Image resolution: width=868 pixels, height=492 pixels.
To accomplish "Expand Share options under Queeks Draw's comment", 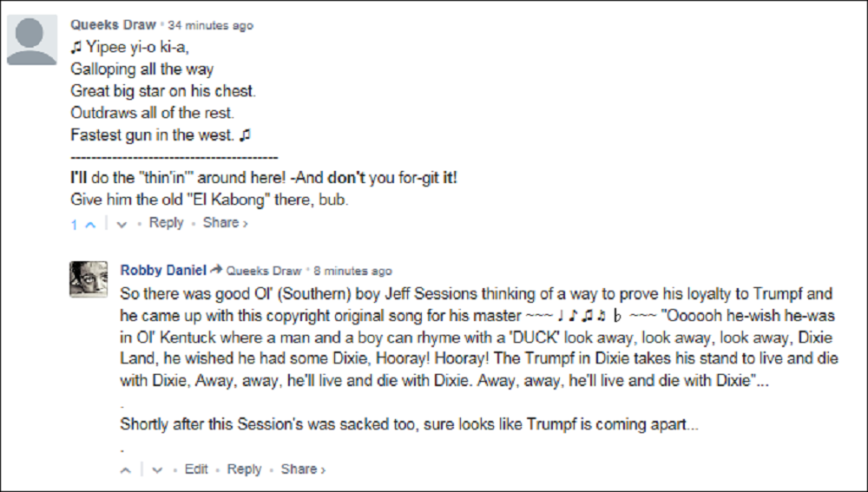I will pos(225,223).
